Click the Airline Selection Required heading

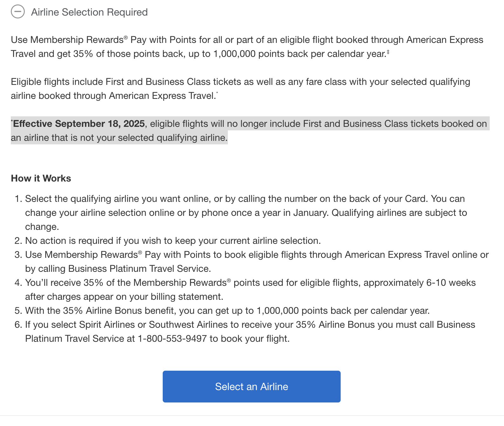(x=89, y=12)
